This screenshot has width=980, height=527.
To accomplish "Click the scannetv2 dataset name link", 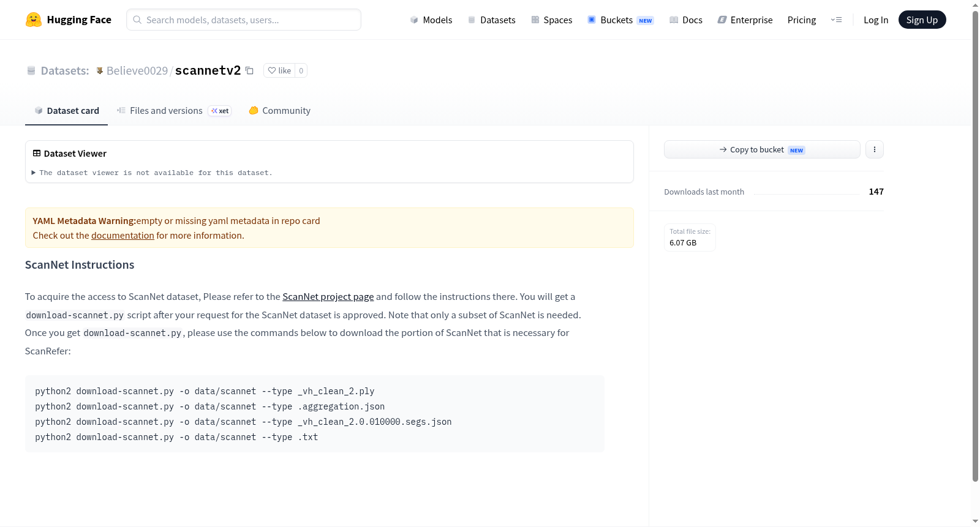I will [208, 70].
